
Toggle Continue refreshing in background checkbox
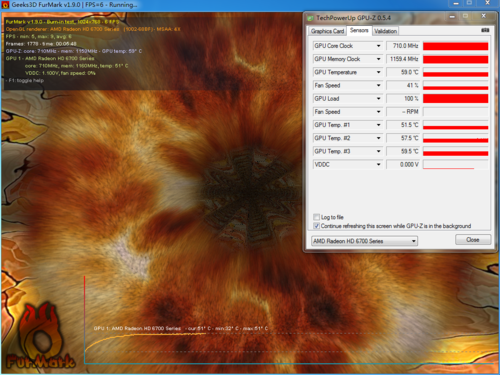click(316, 226)
